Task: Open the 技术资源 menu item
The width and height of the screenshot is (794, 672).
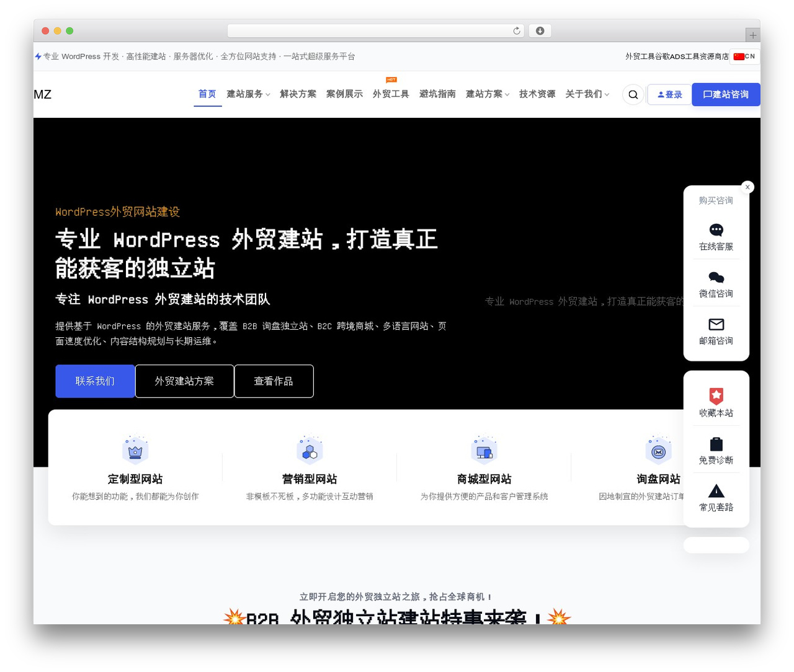Action: tap(537, 94)
